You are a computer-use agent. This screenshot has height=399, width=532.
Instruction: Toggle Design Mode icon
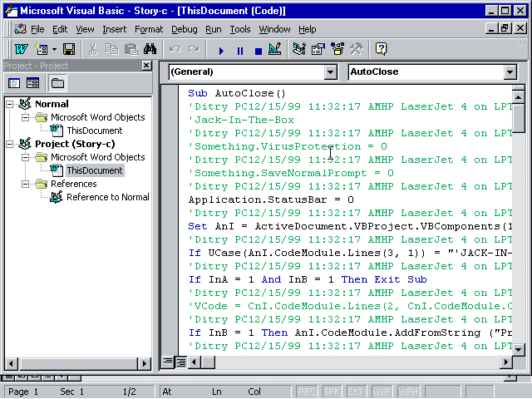point(275,49)
